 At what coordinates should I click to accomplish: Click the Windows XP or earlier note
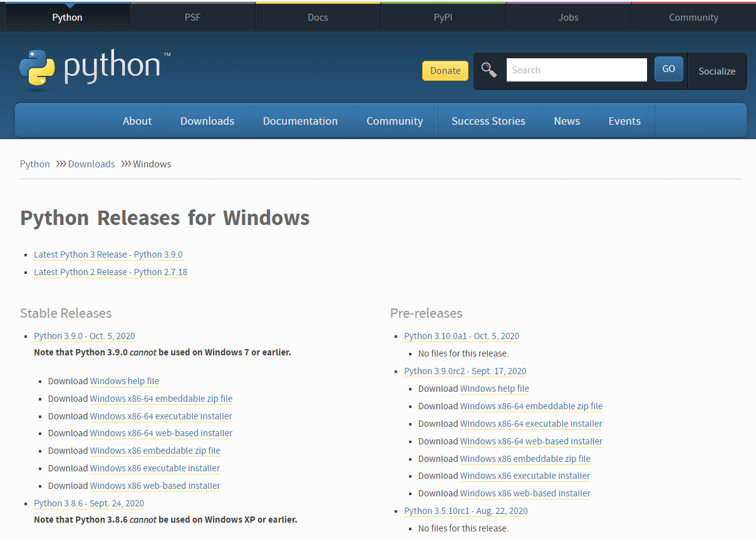(x=165, y=520)
